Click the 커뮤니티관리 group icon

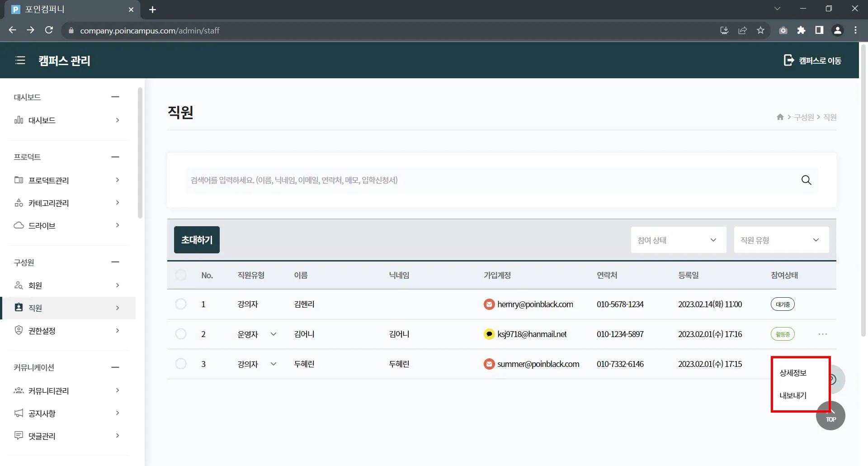(x=19, y=390)
